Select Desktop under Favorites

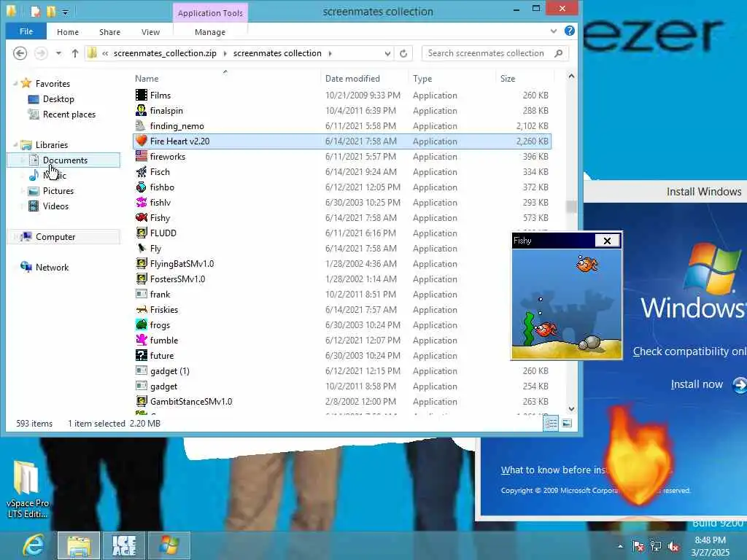coord(58,99)
